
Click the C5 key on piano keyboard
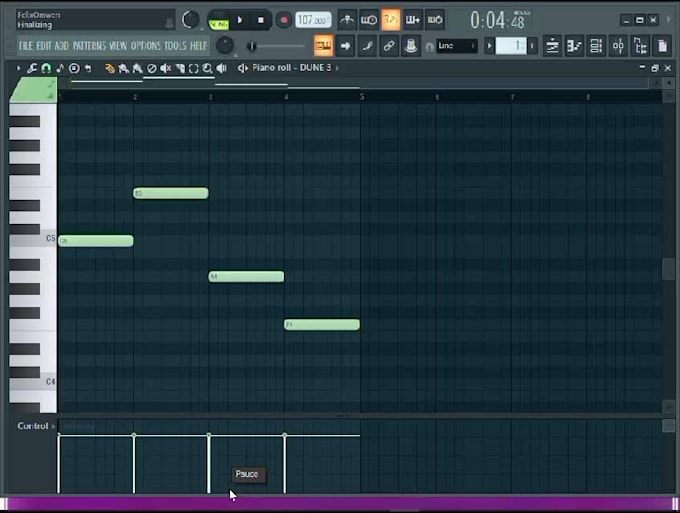tap(33, 240)
